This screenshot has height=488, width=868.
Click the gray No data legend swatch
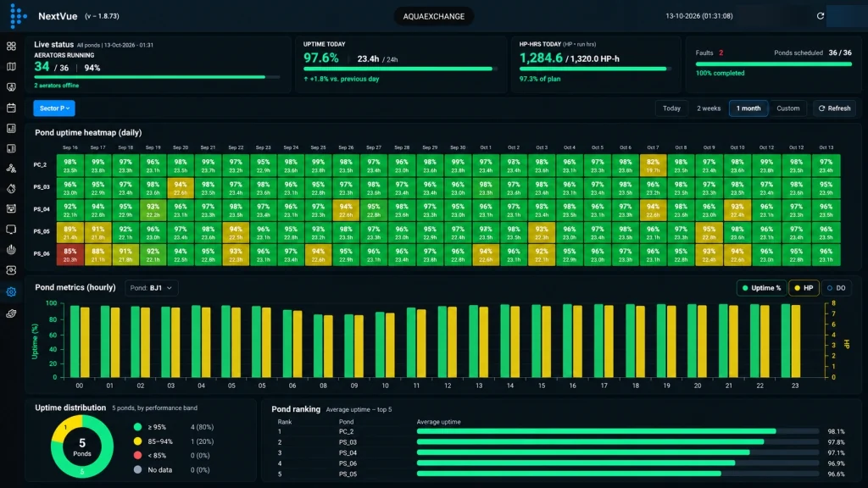click(138, 469)
